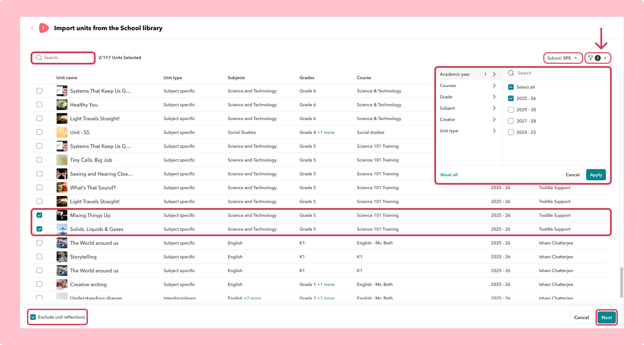Toggle the Select all academic years checkbox
Screen dimensions: 644x345
coord(511,87)
